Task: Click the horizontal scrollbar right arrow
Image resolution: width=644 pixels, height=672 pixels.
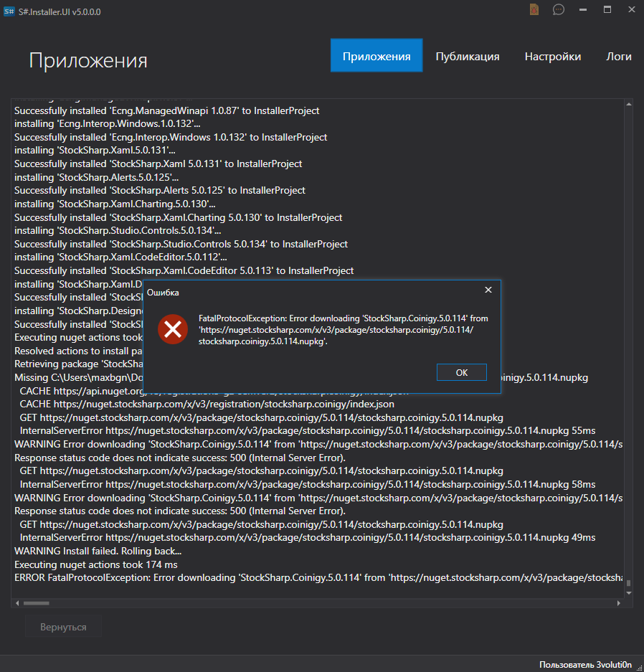Action: click(618, 603)
